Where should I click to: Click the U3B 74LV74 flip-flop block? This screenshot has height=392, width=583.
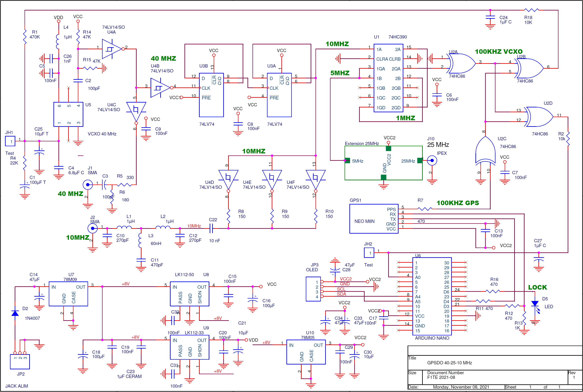211,95
